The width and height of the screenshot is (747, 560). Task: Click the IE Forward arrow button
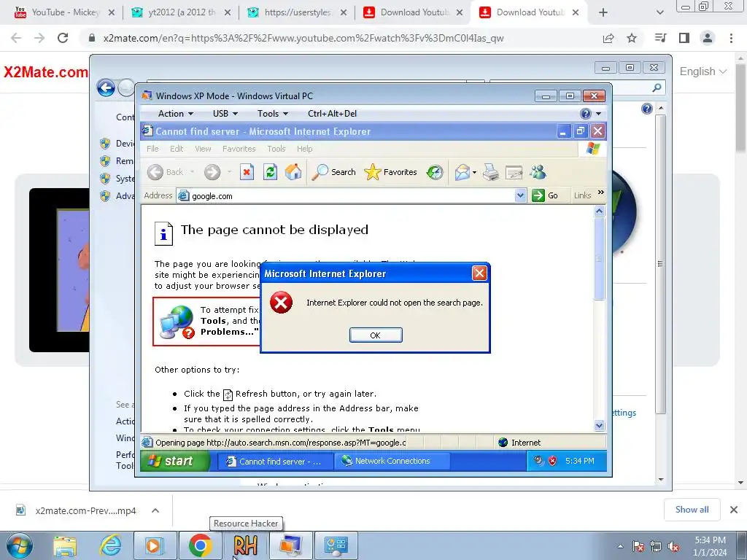212,172
